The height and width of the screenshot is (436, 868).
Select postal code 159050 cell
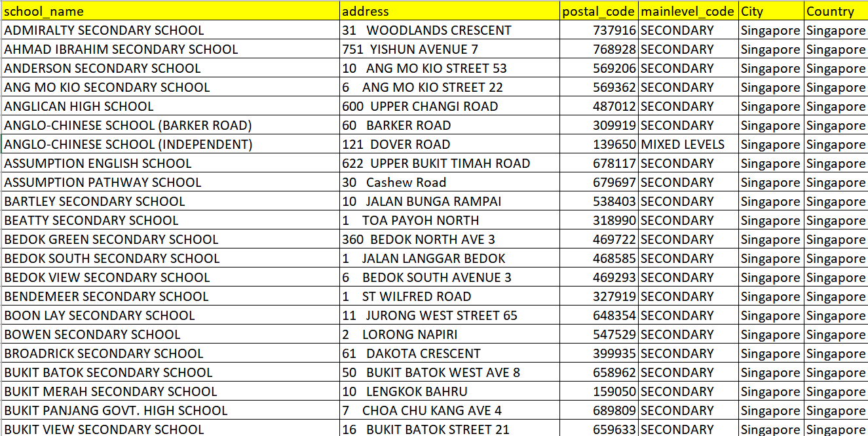coord(599,391)
